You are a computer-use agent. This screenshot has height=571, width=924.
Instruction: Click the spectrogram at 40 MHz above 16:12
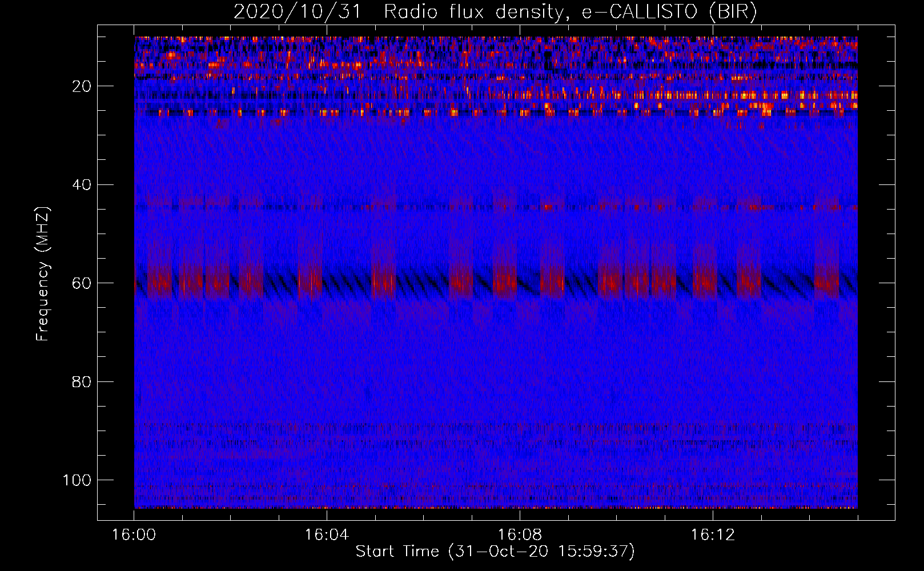(x=713, y=184)
